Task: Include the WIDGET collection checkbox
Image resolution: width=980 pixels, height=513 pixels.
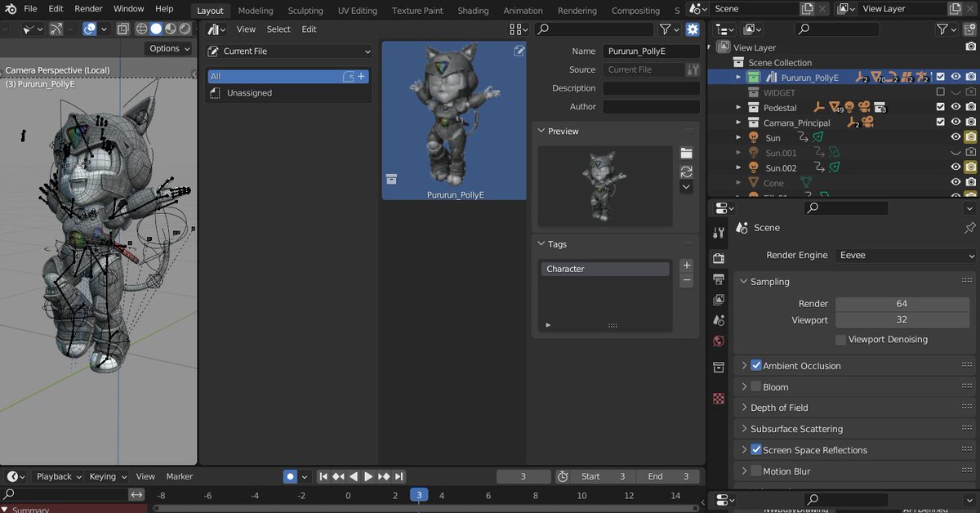Action: 941,92
